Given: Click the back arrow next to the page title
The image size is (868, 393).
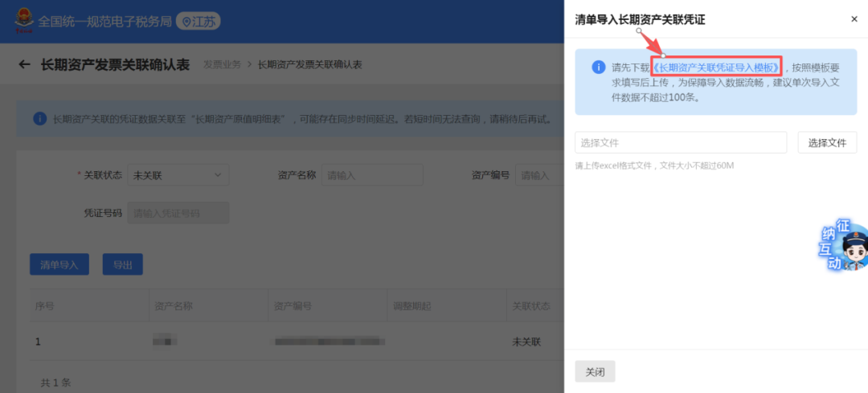Looking at the screenshot, I should 24,64.
